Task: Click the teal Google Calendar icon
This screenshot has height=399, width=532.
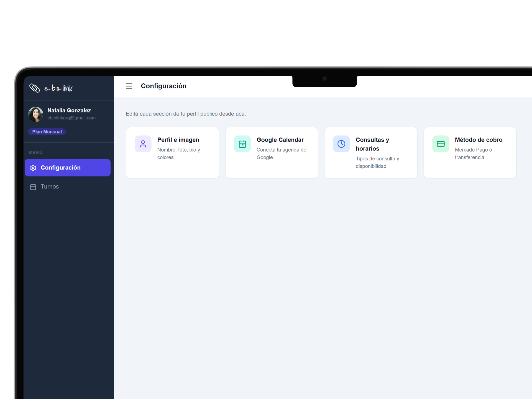Action: [242, 144]
